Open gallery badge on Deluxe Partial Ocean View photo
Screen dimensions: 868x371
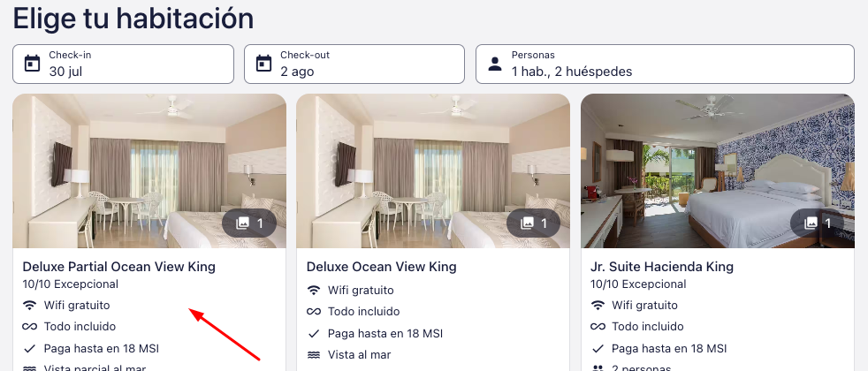[x=249, y=223]
